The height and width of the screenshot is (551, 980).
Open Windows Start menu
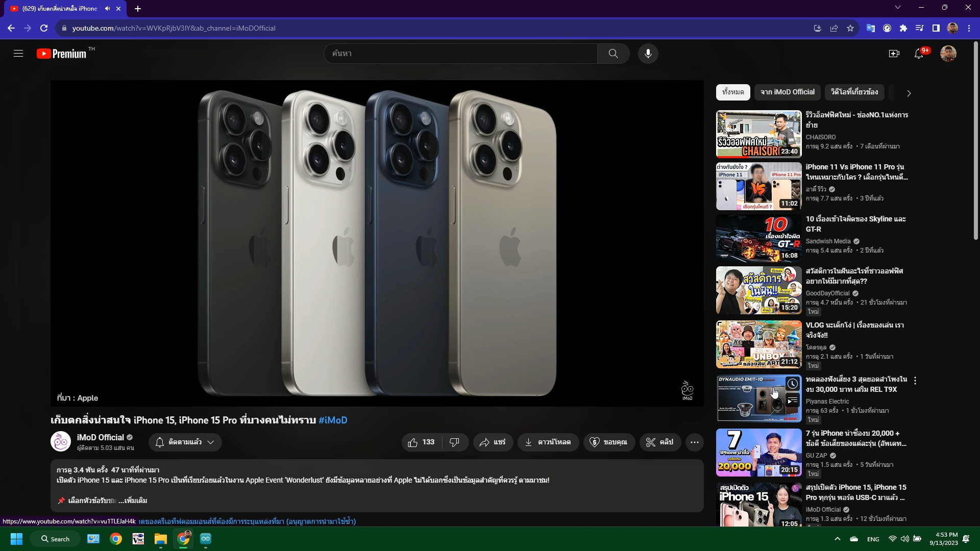(16, 539)
